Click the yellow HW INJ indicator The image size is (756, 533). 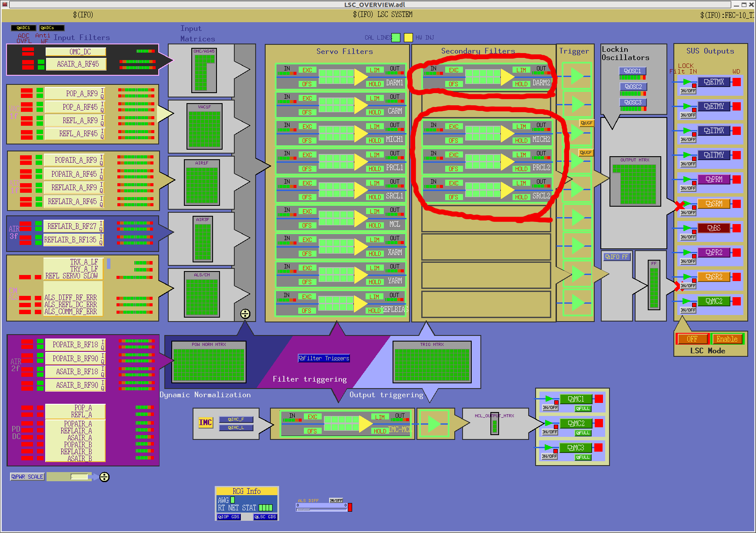pos(408,37)
